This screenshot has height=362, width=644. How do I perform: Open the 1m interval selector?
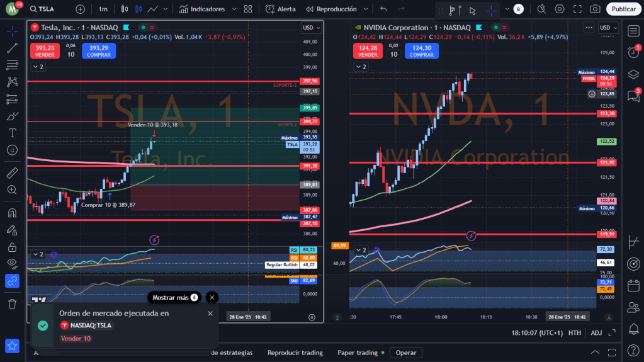(103, 9)
